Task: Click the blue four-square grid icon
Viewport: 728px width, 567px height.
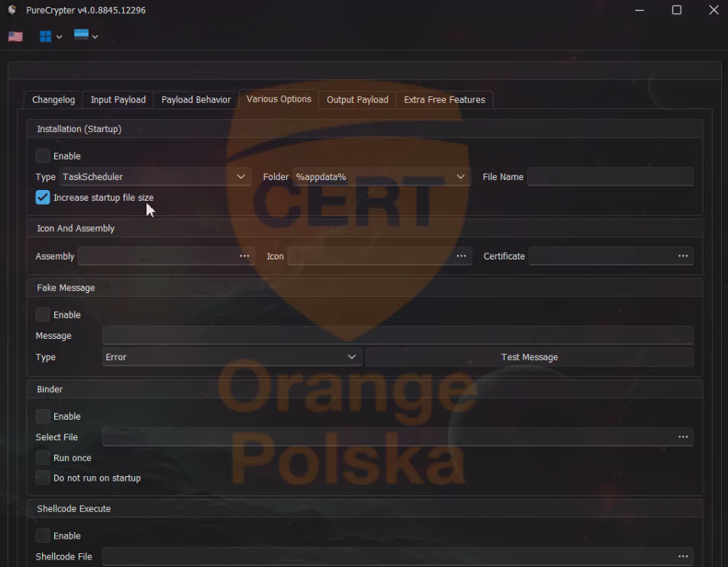Action: (x=46, y=36)
